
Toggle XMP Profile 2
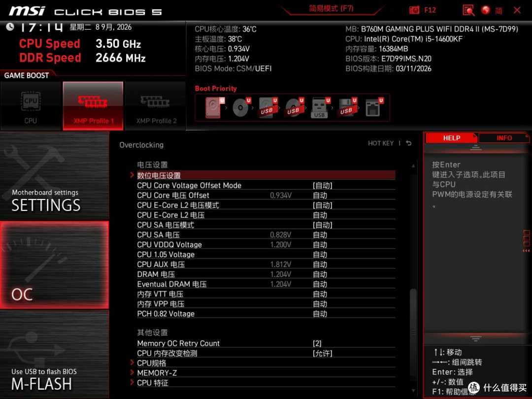156,106
